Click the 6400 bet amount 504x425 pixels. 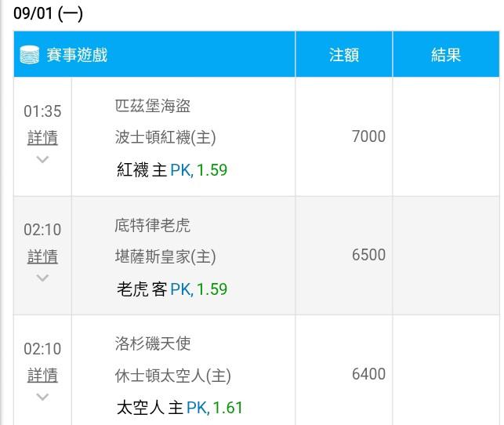coord(368,374)
